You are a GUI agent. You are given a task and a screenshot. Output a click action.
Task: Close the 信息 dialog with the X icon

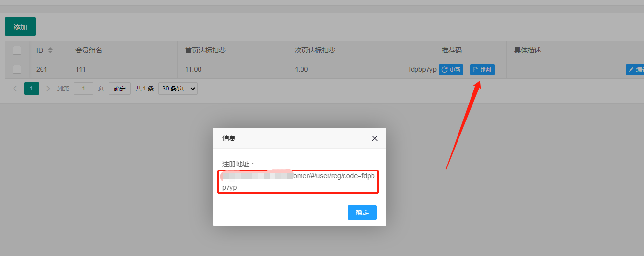pos(374,138)
